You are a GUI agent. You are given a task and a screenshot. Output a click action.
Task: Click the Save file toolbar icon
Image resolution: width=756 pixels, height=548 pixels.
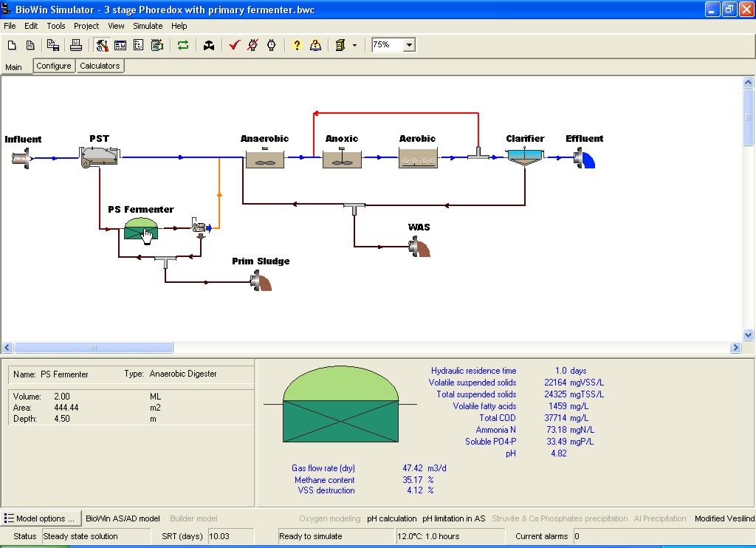[x=53, y=45]
